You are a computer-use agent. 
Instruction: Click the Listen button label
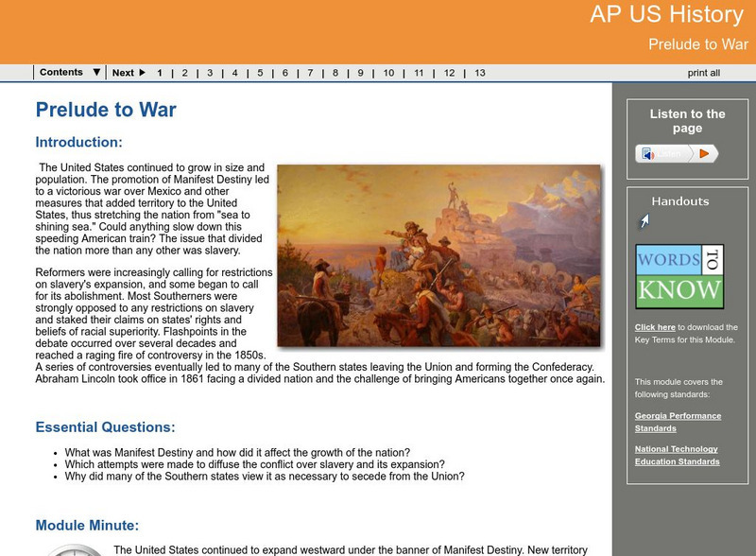coord(669,153)
